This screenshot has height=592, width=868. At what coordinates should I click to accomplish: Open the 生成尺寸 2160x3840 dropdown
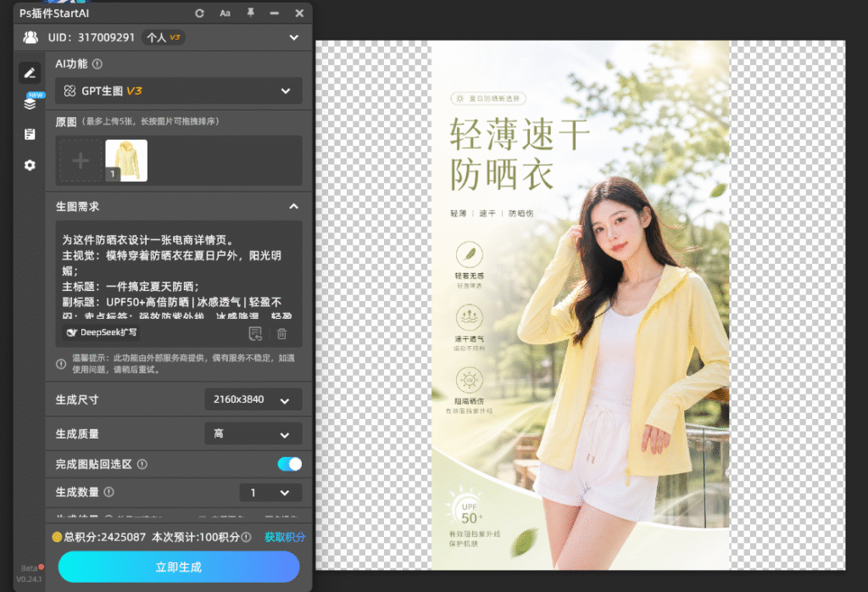click(x=253, y=399)
